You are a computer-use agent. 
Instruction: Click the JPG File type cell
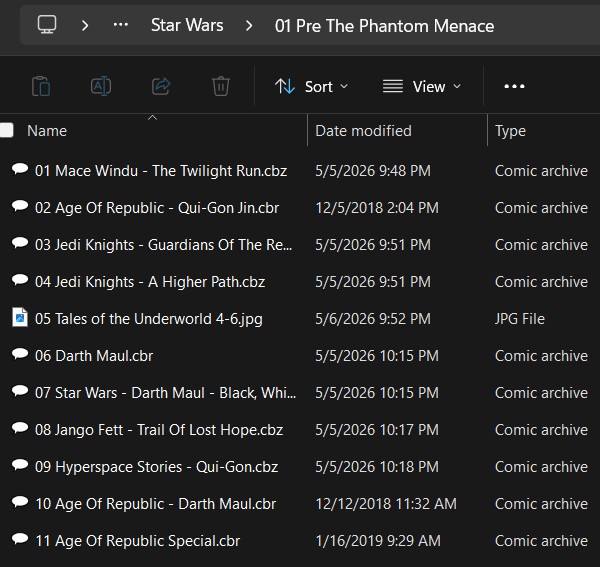pos(520,319)
